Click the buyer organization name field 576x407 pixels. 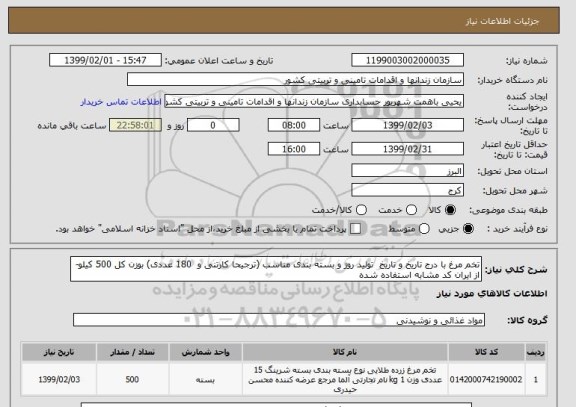(x=295, y=79)
